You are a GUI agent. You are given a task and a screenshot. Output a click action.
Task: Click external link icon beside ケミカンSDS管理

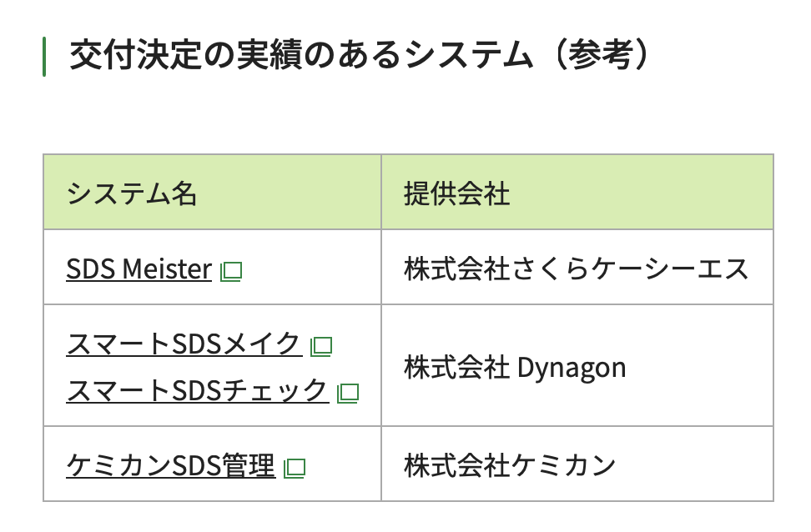pyautogui.click(x=295, y=468)
